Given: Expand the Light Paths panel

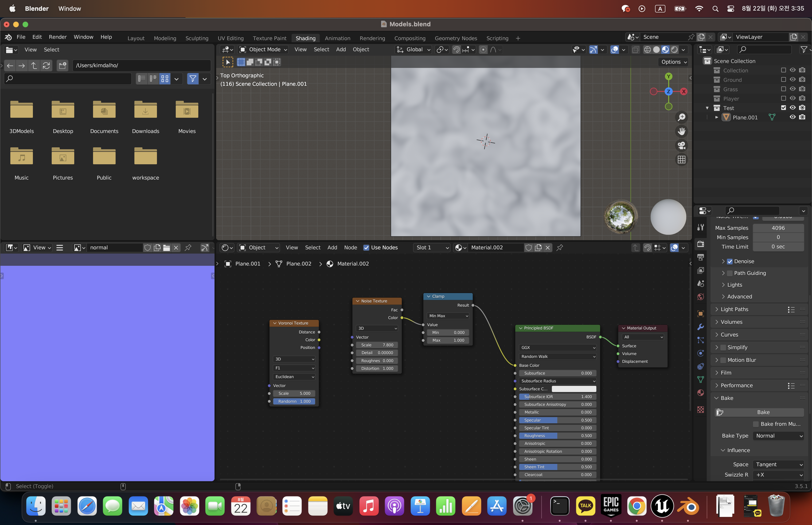Looking at the screenshot, I should [x=734, y=309].
